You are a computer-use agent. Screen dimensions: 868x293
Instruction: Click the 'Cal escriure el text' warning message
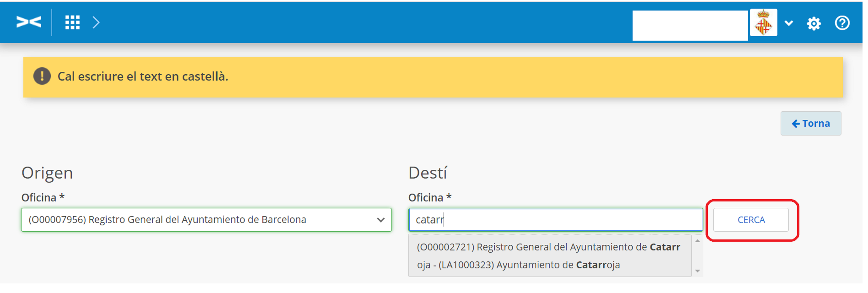pos(143,76)
